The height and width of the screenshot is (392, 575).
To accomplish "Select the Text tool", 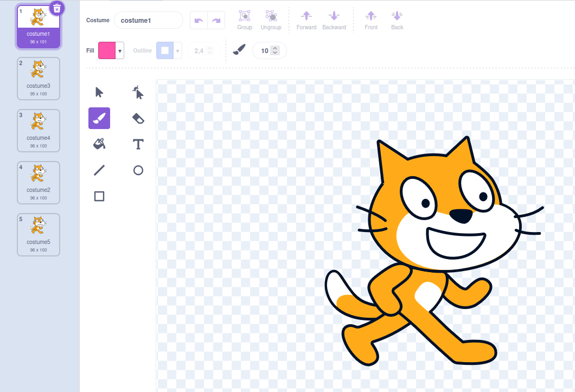I will click(x=138, y=144).
